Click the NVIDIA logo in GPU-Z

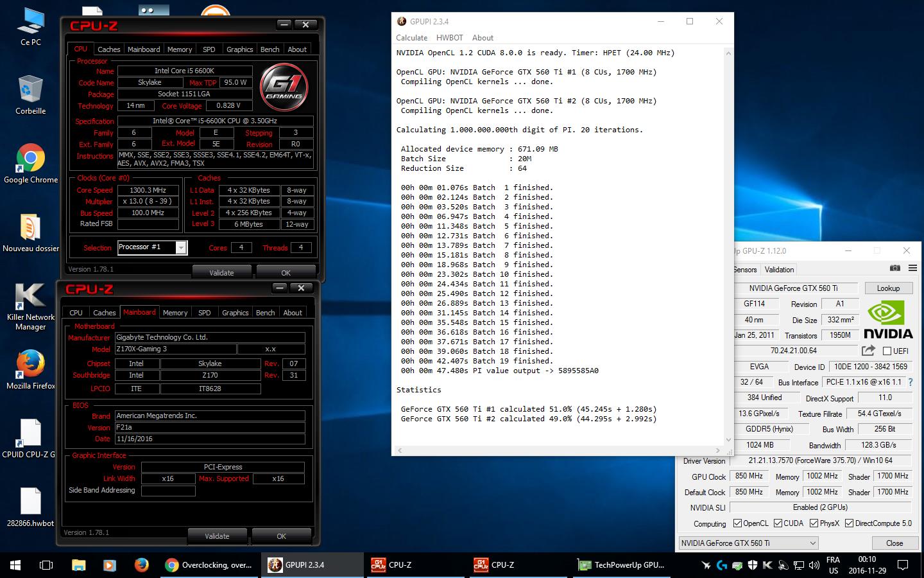(x=888, y=320)
